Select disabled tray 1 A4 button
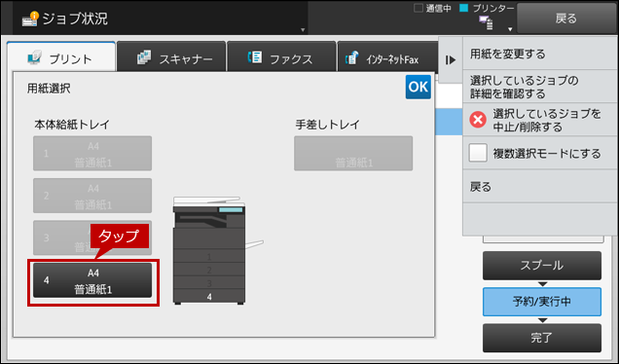 (x=92, y=154)
